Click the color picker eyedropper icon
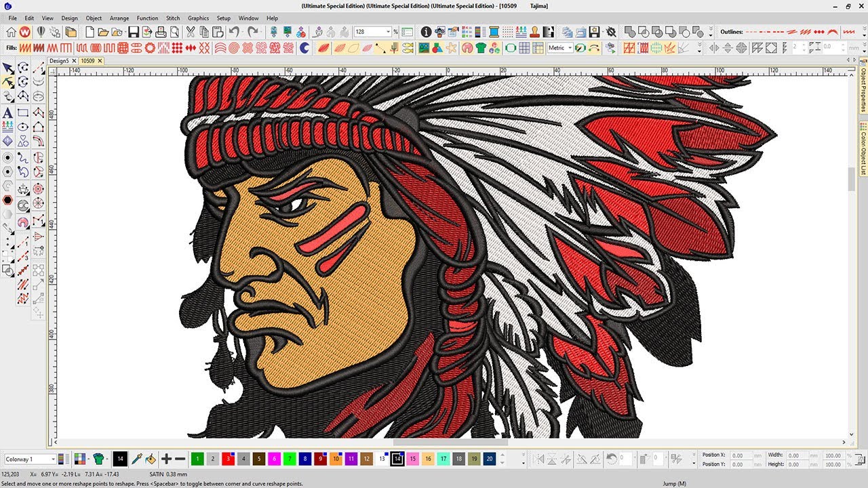The image size is (868, 488). coord(136,459)
